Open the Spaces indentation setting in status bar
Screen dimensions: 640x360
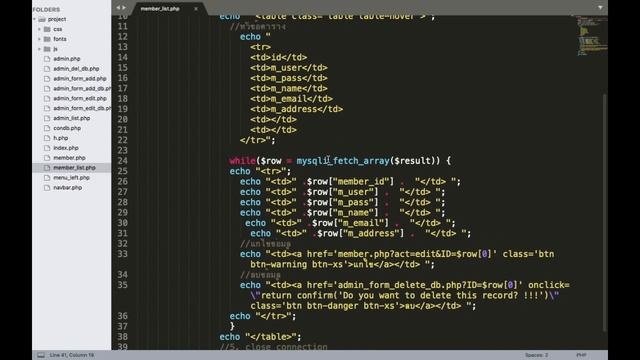536,355
